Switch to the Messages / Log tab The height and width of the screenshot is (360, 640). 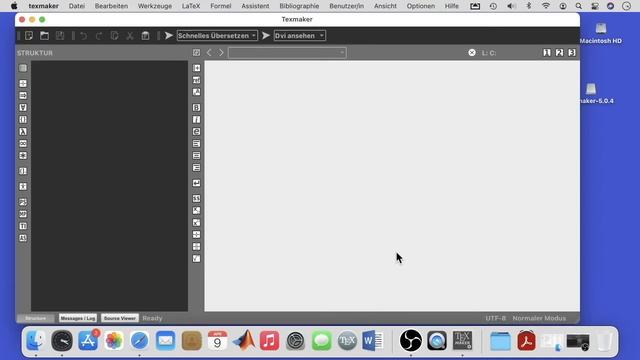click(x=78, y=318)
